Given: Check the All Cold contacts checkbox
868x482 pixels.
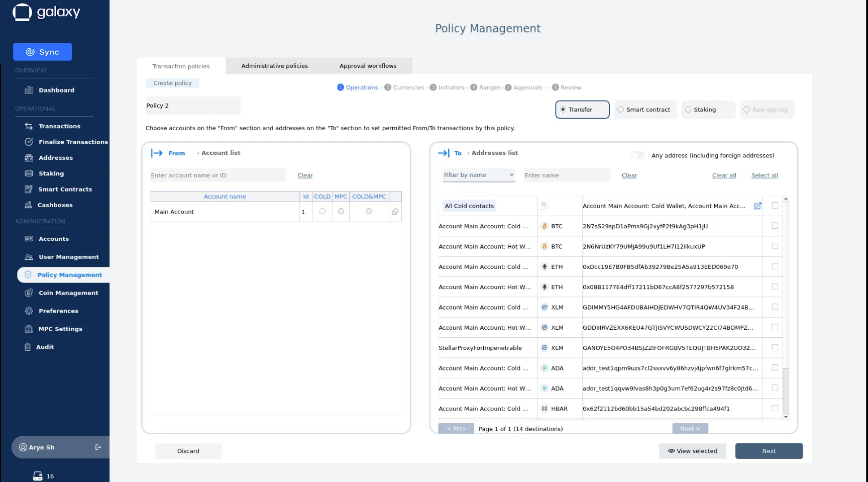Looking at the screenshot, I should click(775, 206).
